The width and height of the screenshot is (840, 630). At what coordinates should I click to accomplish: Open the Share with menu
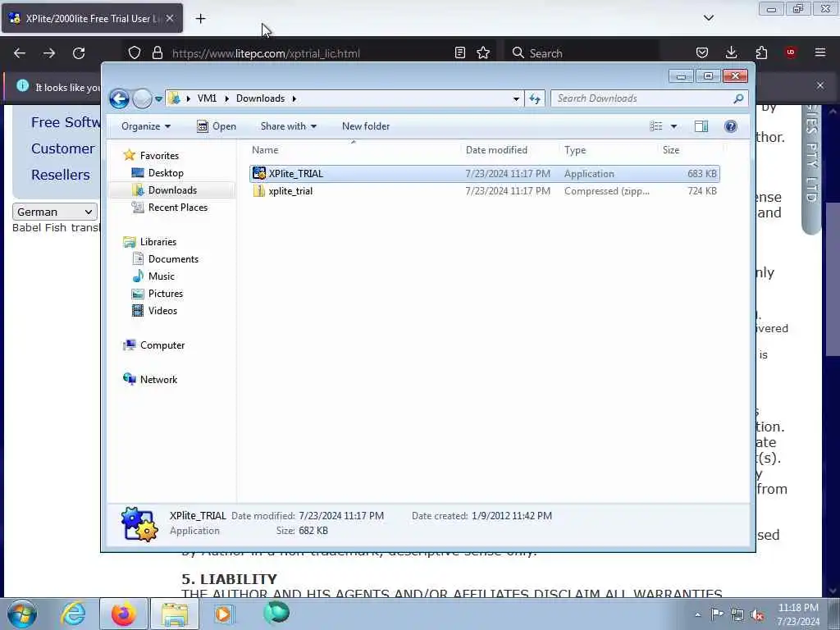pos(288,126)
